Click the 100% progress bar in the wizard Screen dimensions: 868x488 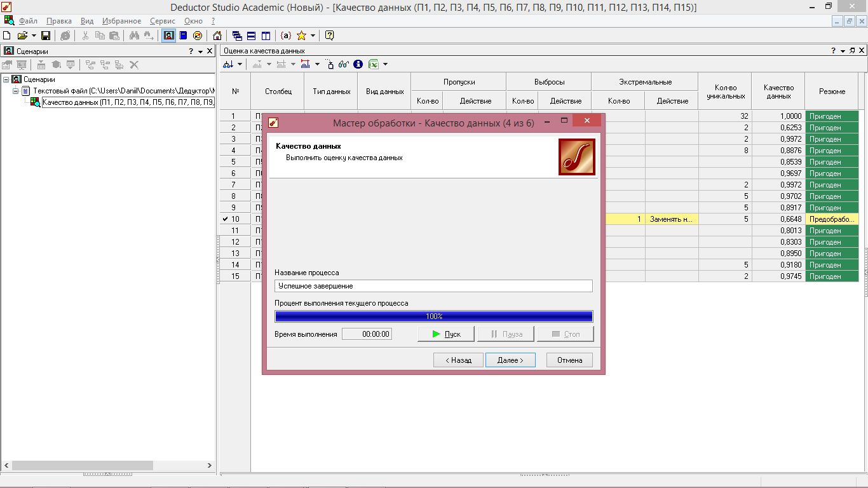(x=434, y=316)
